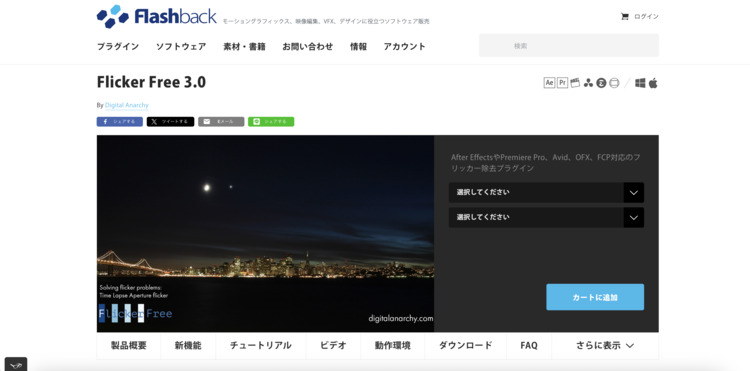
Task: Open the アカウント menu
Action: (404, 46)
